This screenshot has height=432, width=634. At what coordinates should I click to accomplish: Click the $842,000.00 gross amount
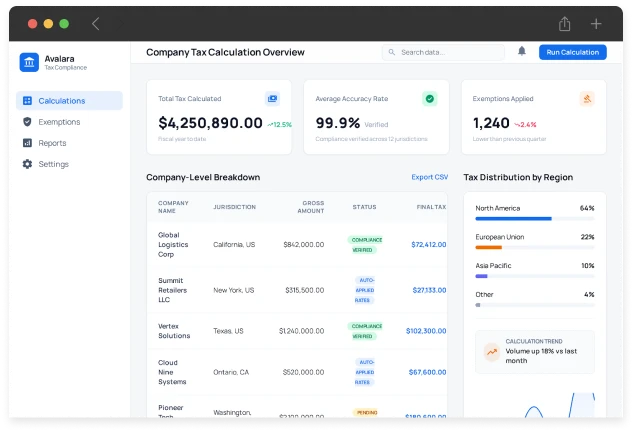(x=304, y=244)
